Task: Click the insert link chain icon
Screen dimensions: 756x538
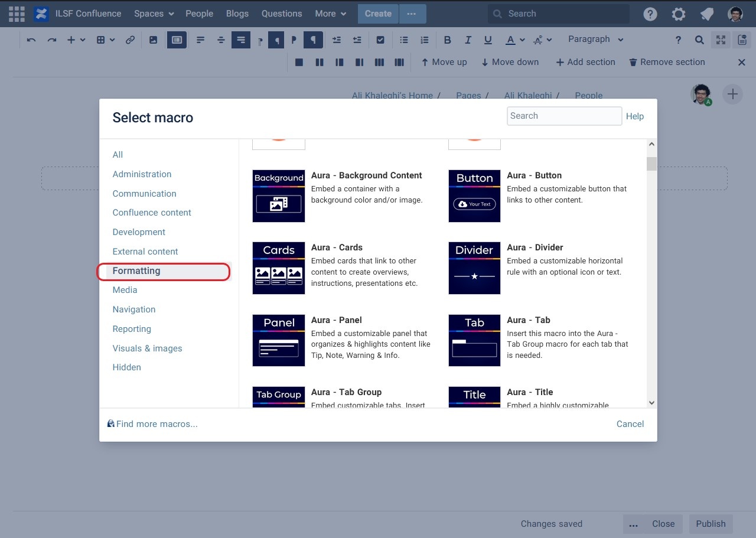Action: point(130,40)
